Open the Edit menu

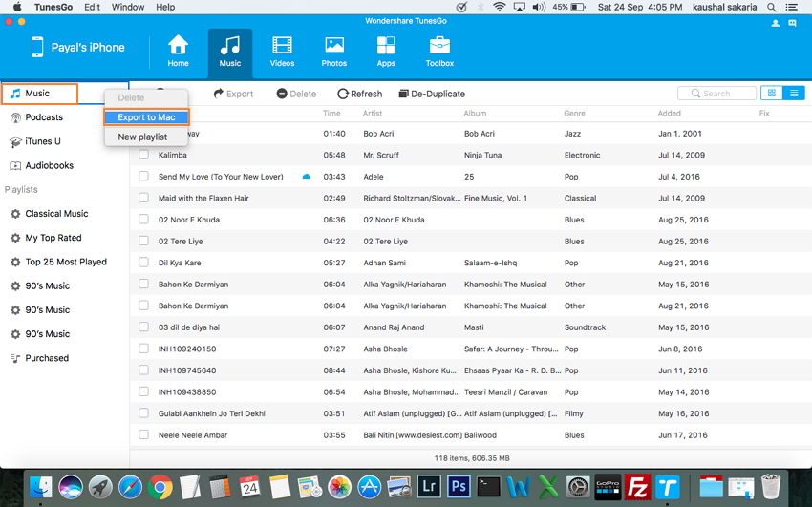(92, 8)
